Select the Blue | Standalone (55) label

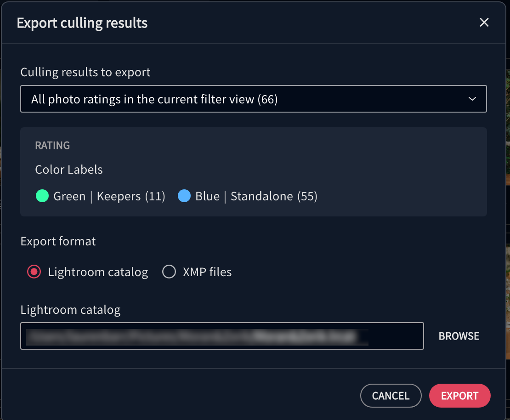(x=256, y=196)
